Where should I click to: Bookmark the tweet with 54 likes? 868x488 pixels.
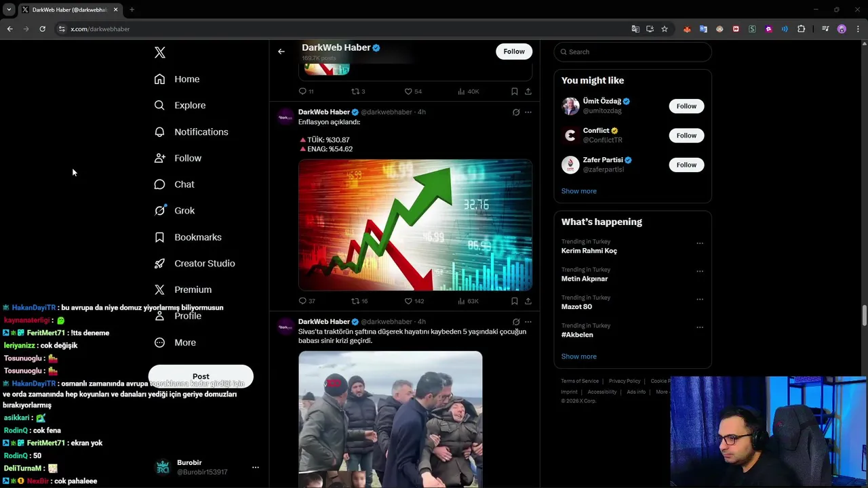(x=515, y=91)
